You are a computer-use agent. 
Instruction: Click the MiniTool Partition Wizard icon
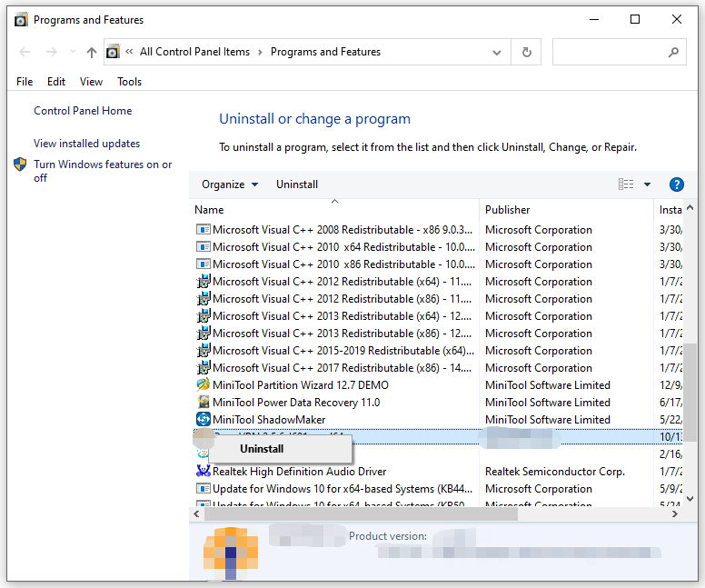point(204,384)
